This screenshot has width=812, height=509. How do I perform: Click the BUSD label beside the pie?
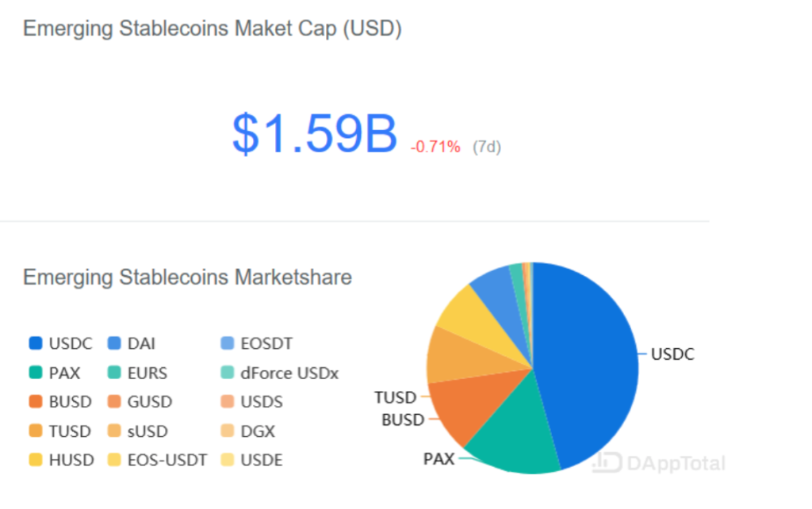click(x=403, y=419)
